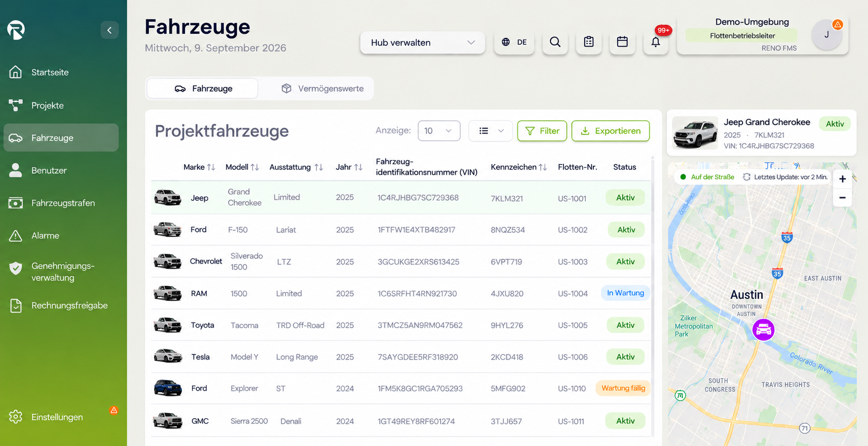Open the clipboard tasks icon
Viewport: 868px width, 446px height.
point(589,42)
